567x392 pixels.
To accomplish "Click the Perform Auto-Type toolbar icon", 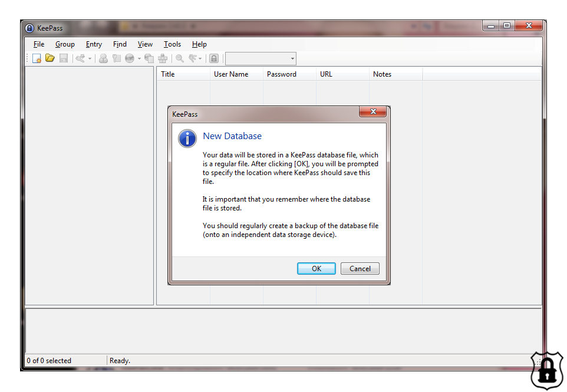I will (163, 58).
